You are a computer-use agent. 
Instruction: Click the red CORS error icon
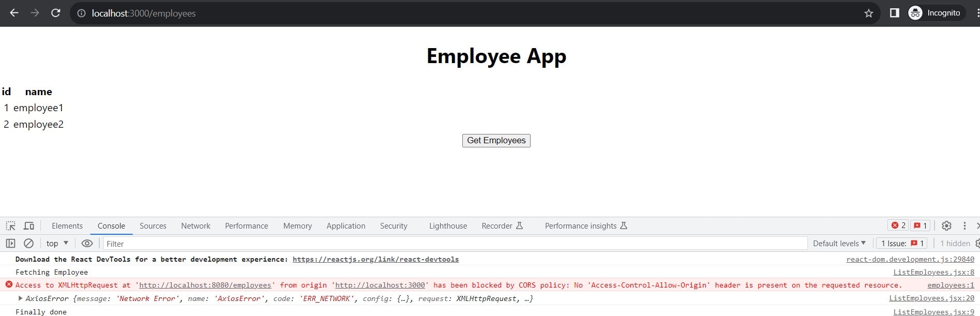(9, 284)
